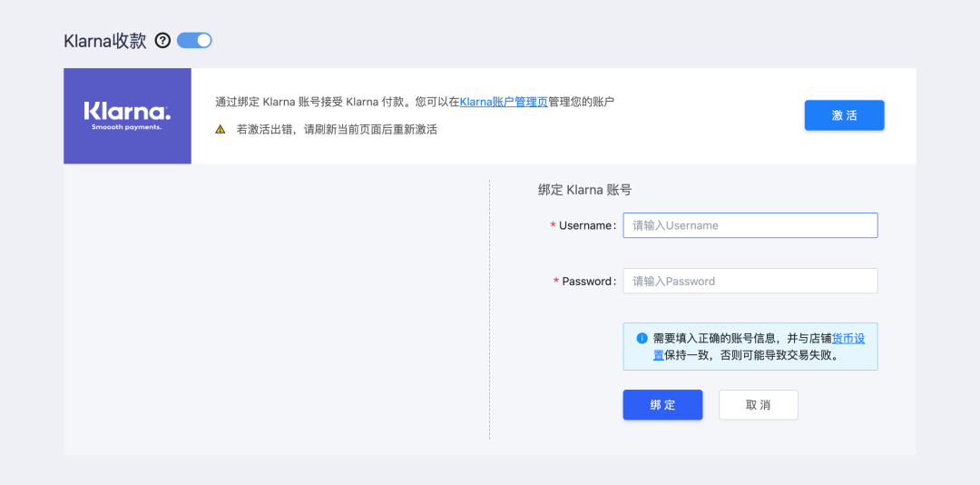Focus the Password input field
The width and height of the screenshot is (980, 485).
(x=750, y=281)
